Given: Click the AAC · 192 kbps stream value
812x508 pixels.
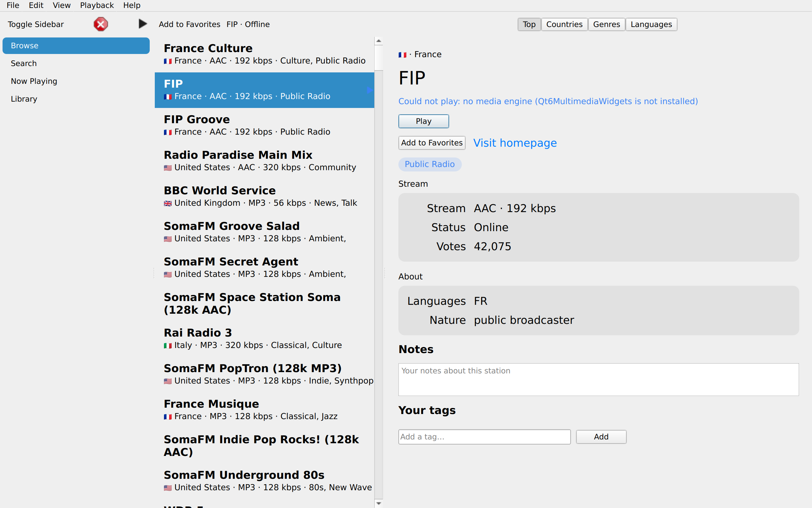Looking at the screenshot, I should (515, 209).
